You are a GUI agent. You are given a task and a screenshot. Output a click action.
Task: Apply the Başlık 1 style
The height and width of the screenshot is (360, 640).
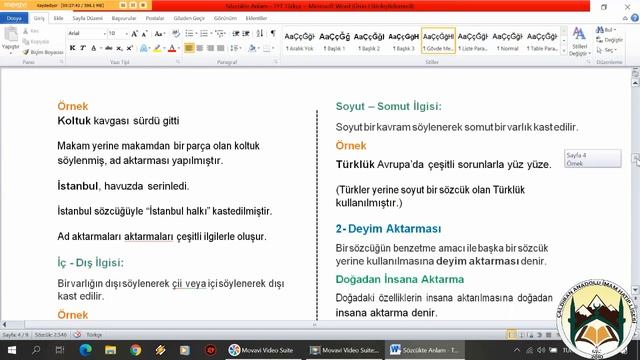pyautogui.click(x=334, y=41)
